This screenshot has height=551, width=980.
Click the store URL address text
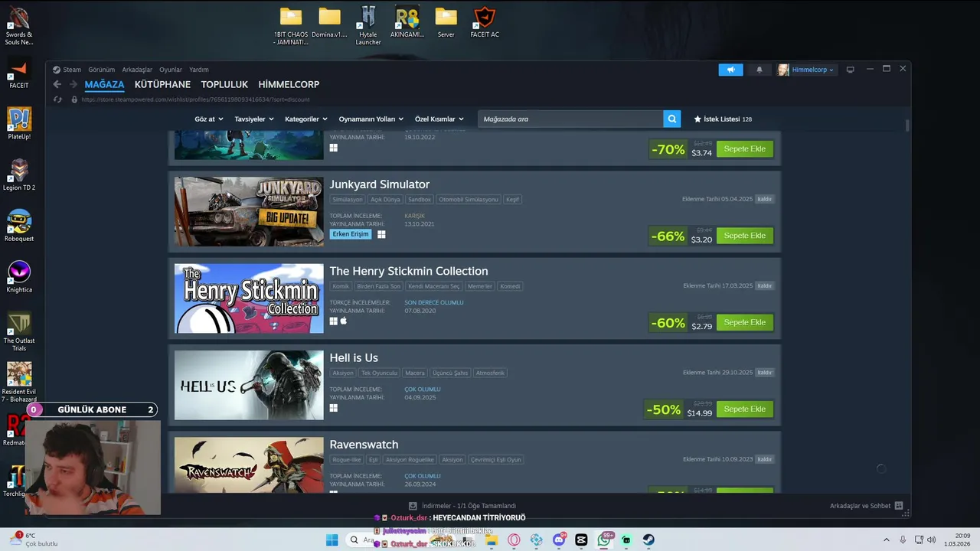[x=195, y=99]
